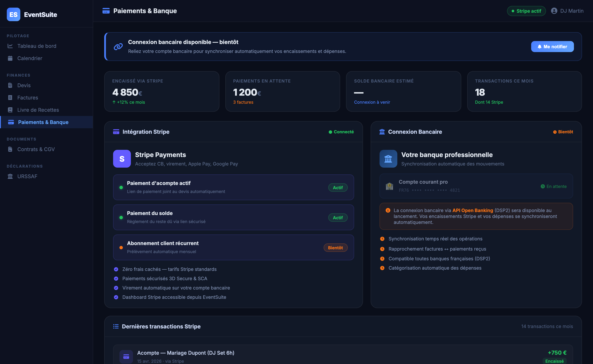Click the Me notifier button
593x364 pixels.
click(552, 47)
